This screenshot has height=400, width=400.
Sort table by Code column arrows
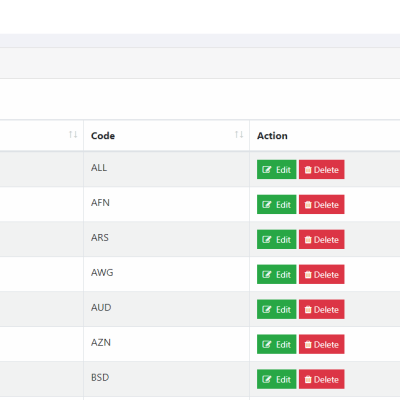tap(239, 134)
